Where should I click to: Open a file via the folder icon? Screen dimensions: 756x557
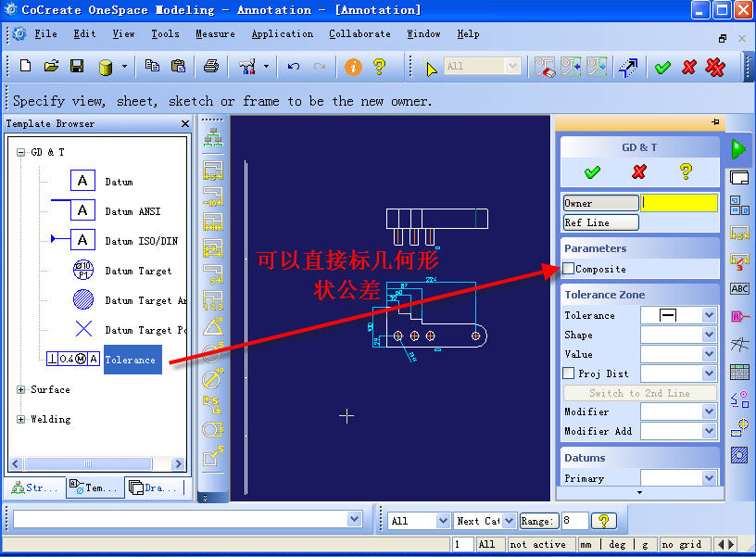(51, 66)
